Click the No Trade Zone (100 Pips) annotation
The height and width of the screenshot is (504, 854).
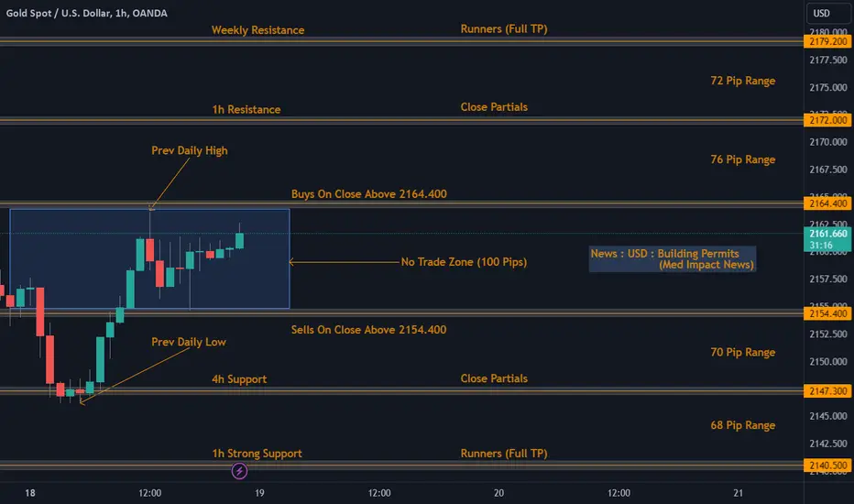[464, 262]
